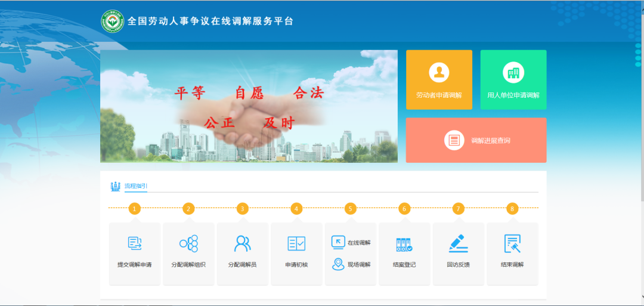Image resolution: width=644 pixels, height=306 pixels.
Task: Click the 结束调解 gavel document icon
Action: pyautogui.click(x=512, y=243)
